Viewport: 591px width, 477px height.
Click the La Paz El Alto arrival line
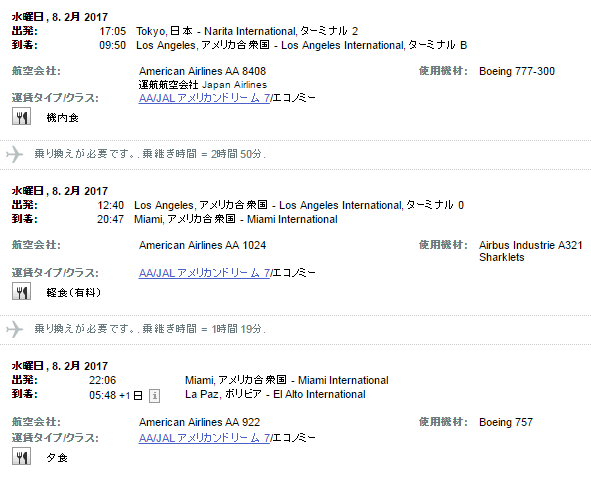[227, 394]
